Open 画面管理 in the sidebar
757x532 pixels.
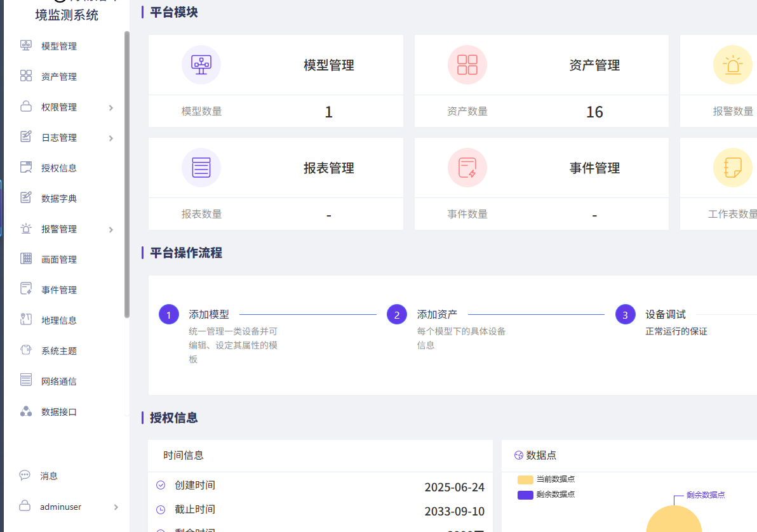point(59,260)
